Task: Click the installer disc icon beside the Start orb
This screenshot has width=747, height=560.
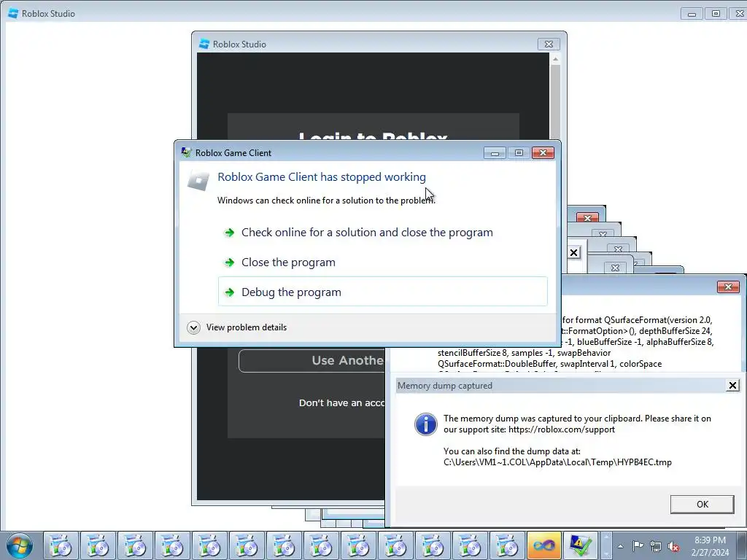Action: click(61, 545)
